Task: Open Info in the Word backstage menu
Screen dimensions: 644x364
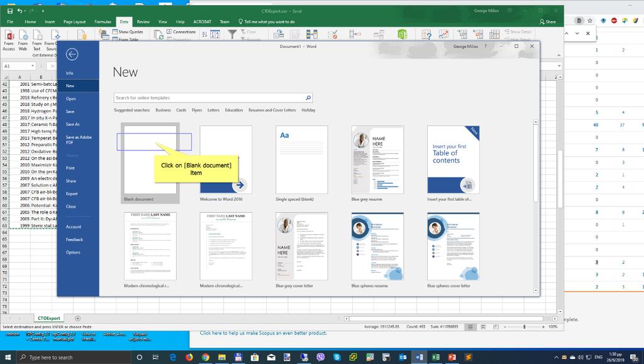Action: (x=78, y=73)
